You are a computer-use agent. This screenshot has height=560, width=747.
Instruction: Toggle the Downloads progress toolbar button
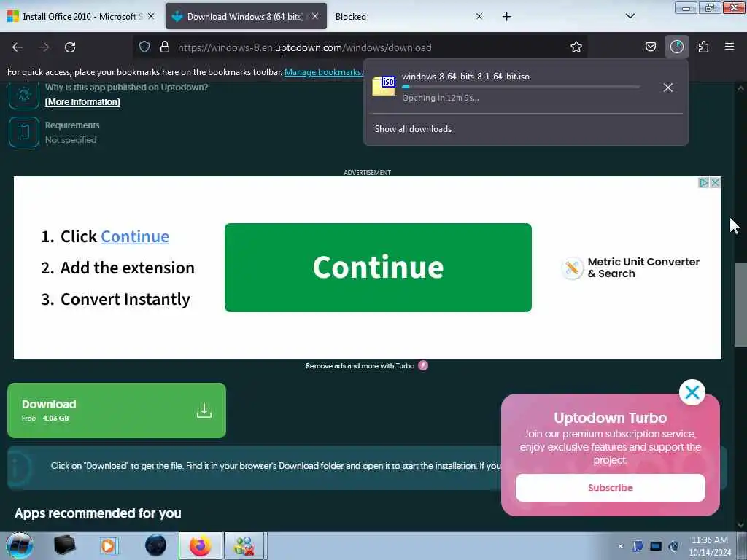tap(676, 47)
